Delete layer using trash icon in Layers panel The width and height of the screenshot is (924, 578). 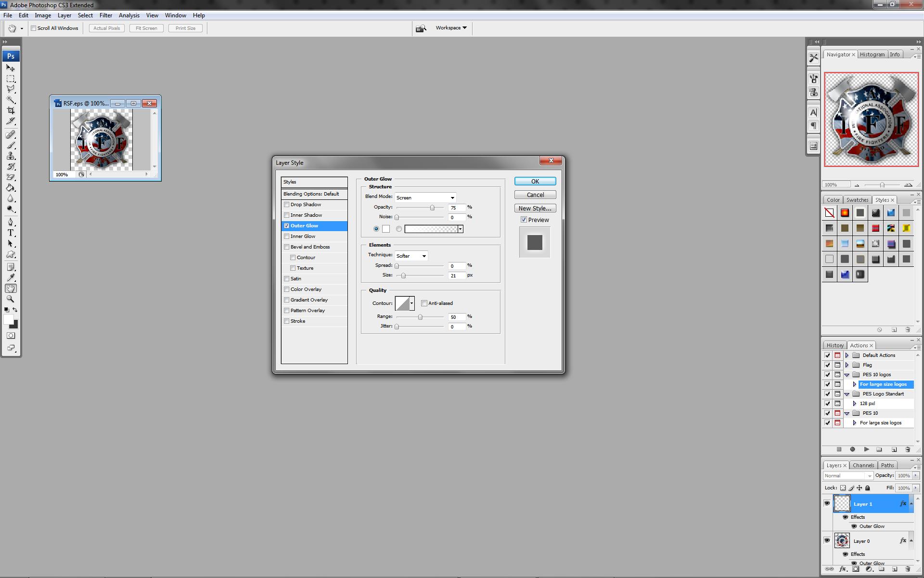(908, 569)
